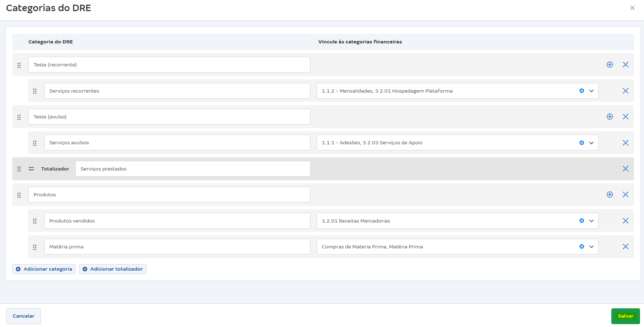This screenshot has width=644, height=327.
Task: Edit the Serviços recorrentes name field
Action: (177, 91)
